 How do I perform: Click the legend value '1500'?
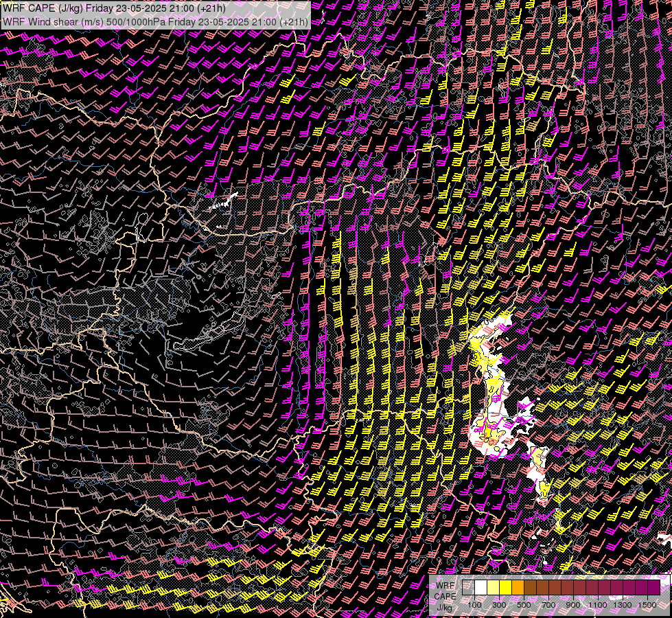click(x=647, y=605)
